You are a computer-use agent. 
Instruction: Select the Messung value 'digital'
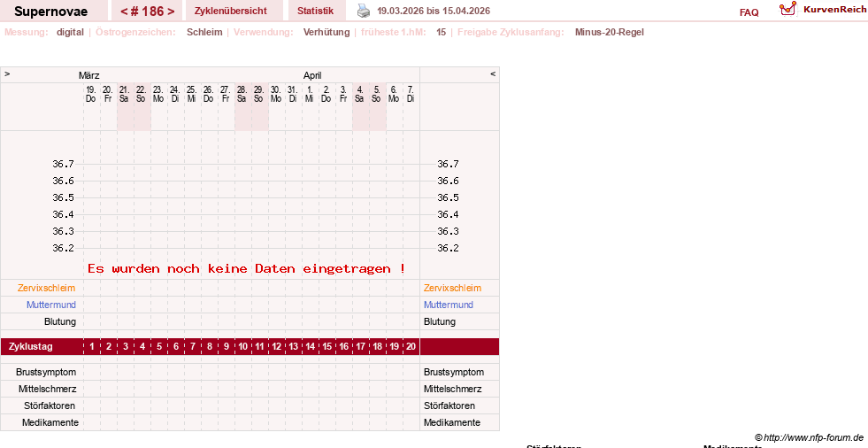click(70, 32)
